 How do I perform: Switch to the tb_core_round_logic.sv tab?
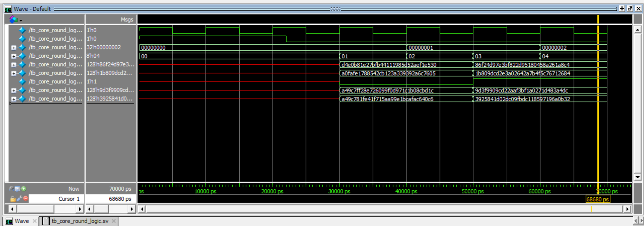click(x=80, y=221)
